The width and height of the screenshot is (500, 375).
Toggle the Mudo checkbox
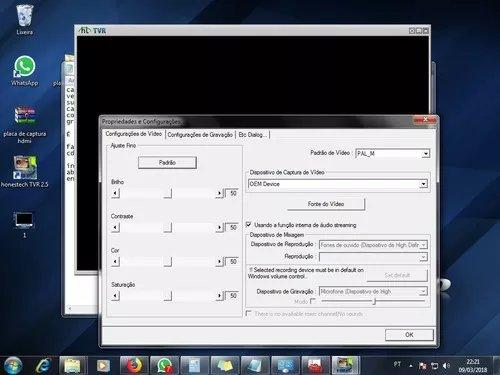pyautogui.click(x=312, y=301)
